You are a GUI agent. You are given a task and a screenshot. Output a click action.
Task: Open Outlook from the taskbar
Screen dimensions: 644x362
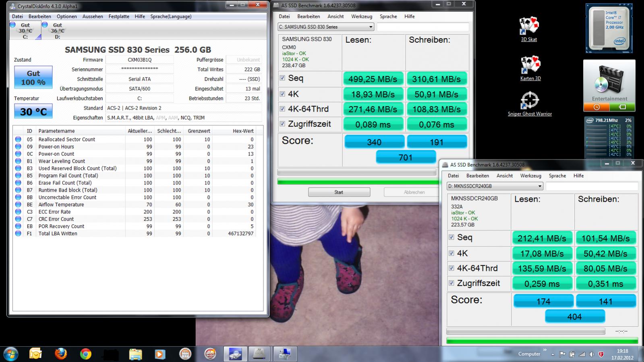click(35, 354)
